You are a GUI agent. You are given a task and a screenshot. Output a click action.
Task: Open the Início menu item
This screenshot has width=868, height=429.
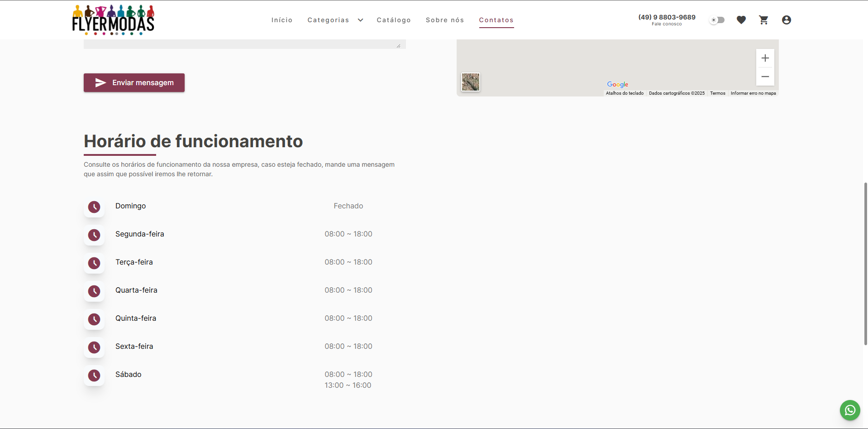pyautogui.click(x=281, y=20)
